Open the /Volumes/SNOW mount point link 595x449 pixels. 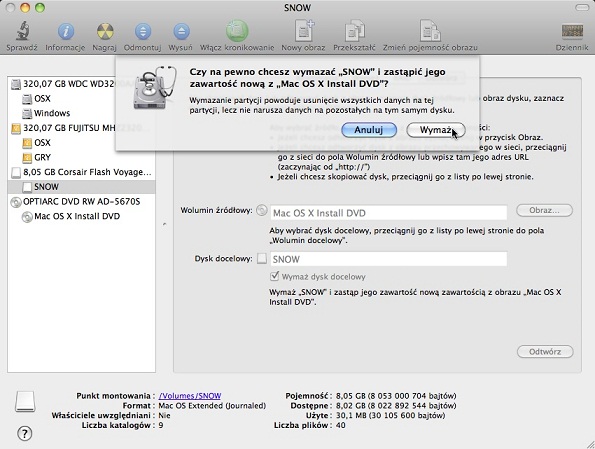[190, 396]
